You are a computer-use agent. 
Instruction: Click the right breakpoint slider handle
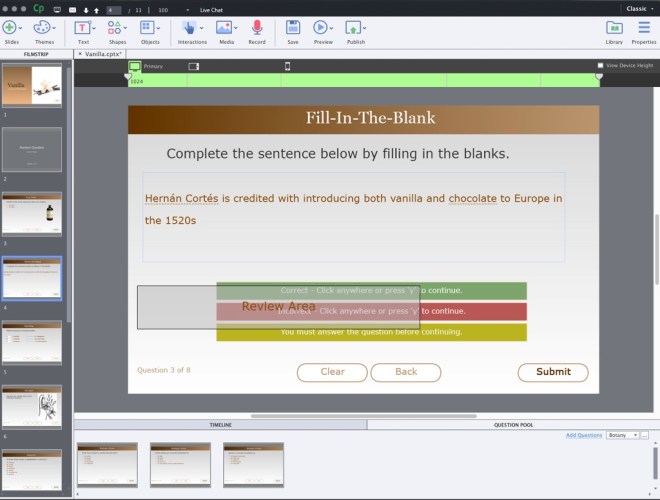pos(599,76)
